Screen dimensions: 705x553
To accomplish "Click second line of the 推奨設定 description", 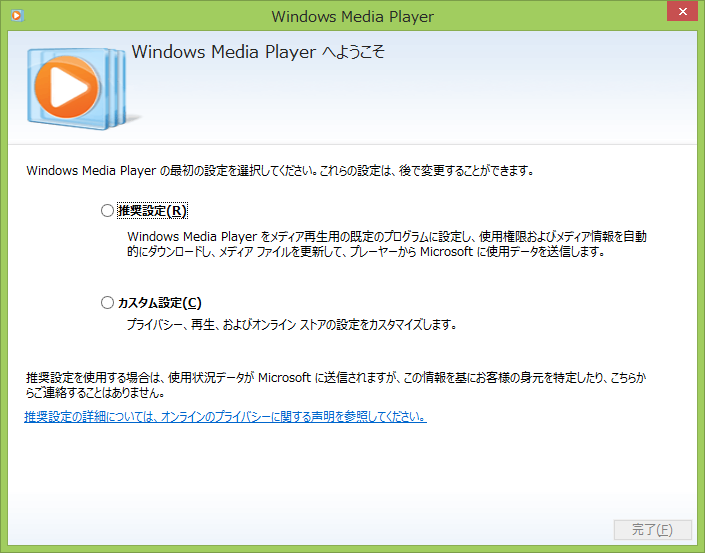I will pyautogui.click(x=366, y=253).
